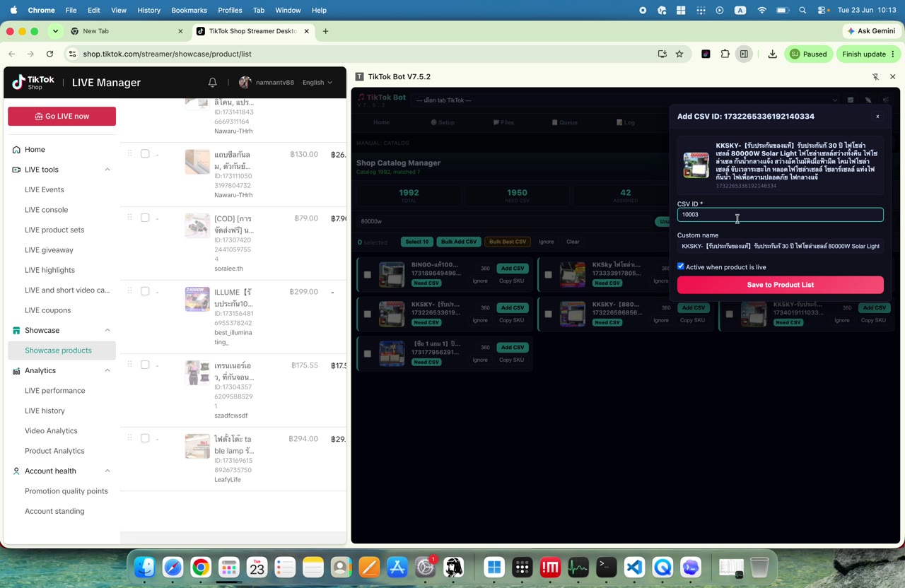Collapse the LIVE tools section
The image size is (905, 588).
coord(107,170)
